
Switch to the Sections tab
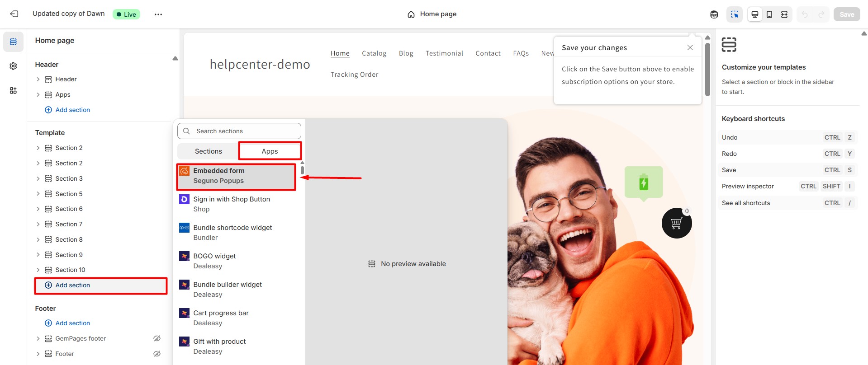click(208, 151)
